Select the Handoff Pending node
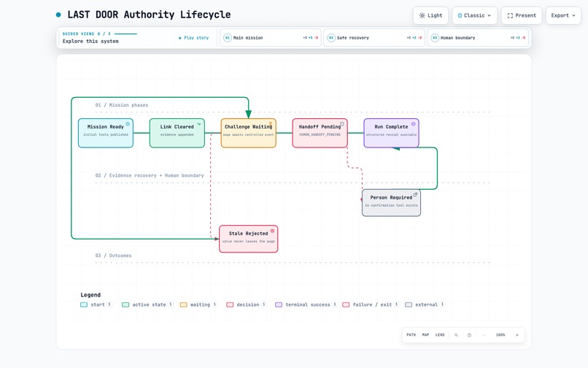The height and width of the screenshot is (368, 588). coord(320,133)
